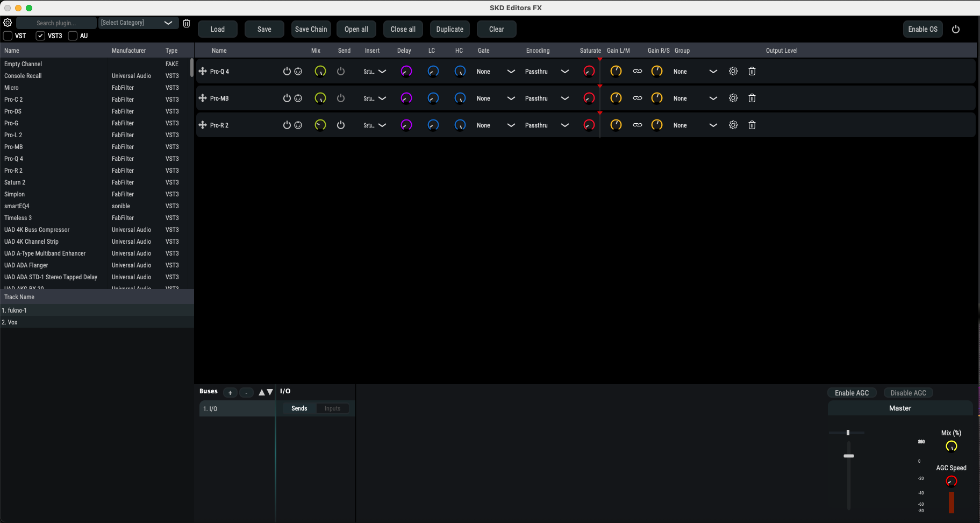Open settings gear for Pro-R 2
Viewport: 980px width, 523px height.
tap(733, 125)
